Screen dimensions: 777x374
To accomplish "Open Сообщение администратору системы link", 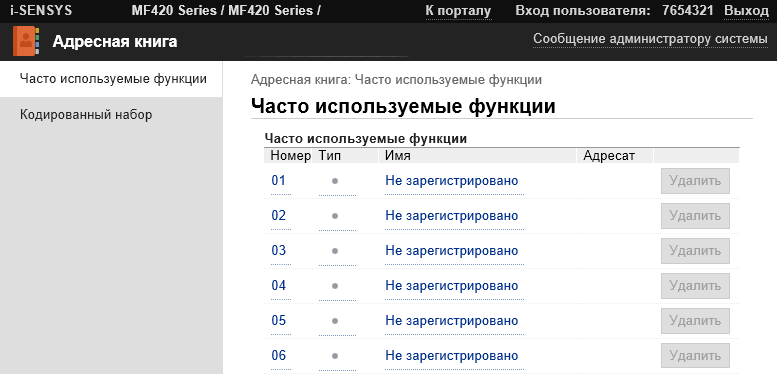I will [650, 39].
